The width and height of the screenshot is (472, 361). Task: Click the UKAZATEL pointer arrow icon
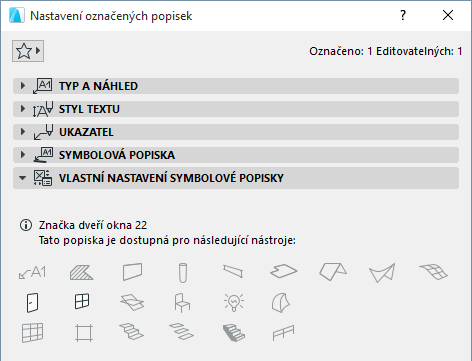(x=43, y=132)
